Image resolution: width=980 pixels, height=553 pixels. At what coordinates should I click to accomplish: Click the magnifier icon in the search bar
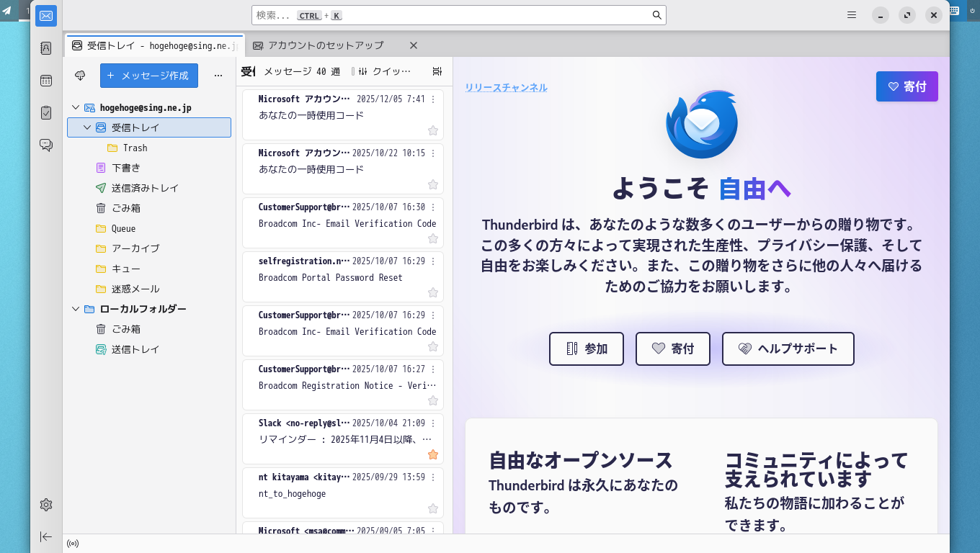(x=656, y=15)
